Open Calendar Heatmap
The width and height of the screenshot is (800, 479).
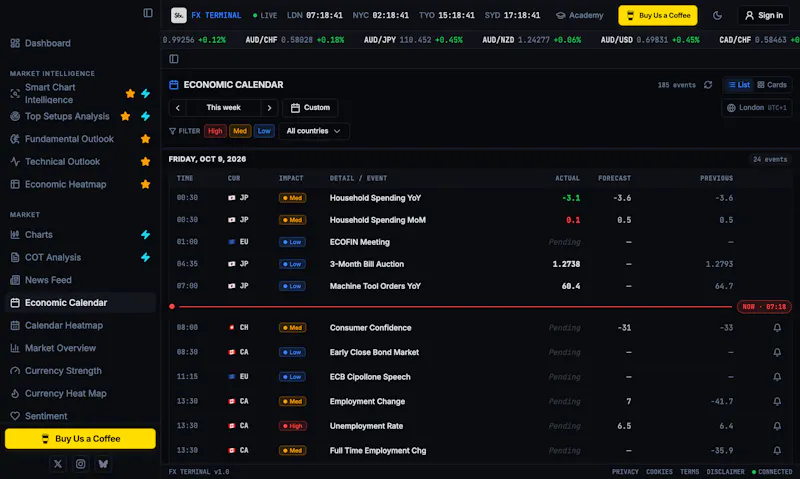click(64, 325)
